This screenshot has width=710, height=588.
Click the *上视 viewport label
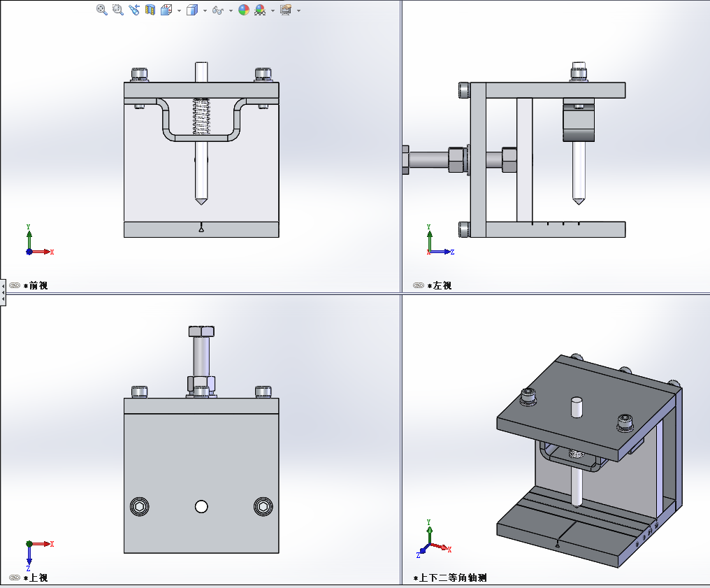click(36, 578)
